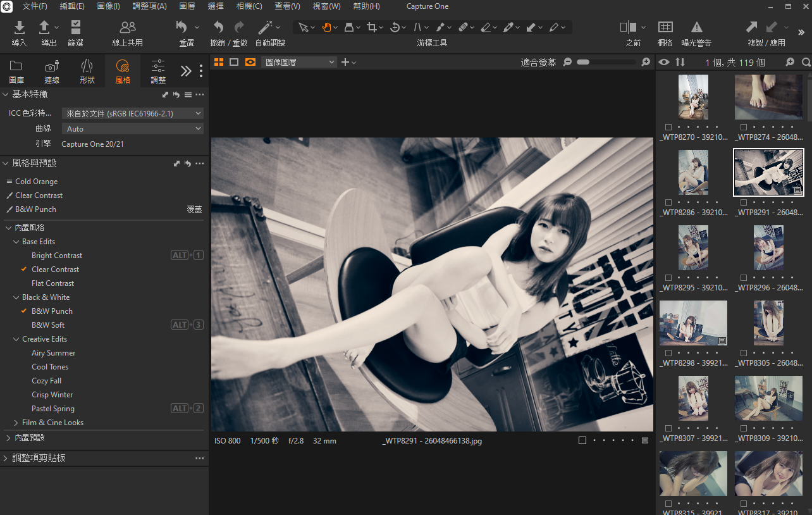Select the eraser tool
Screen dimensions: 812x515
click(486, 27)
